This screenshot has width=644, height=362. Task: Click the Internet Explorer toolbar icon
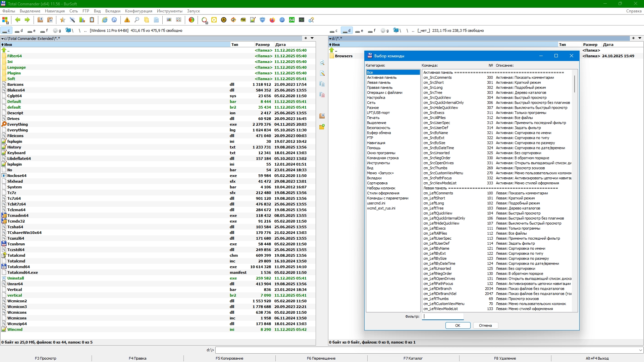click(105, 20)
